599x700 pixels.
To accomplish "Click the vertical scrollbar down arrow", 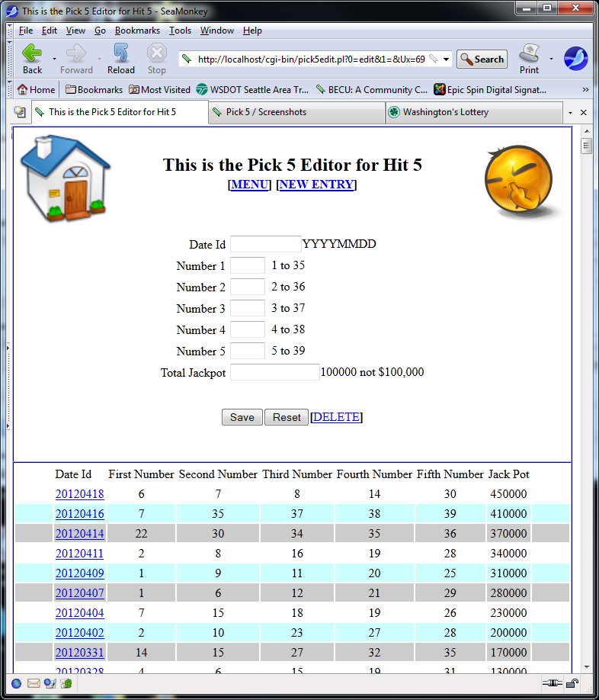I will tap(587, 667).
